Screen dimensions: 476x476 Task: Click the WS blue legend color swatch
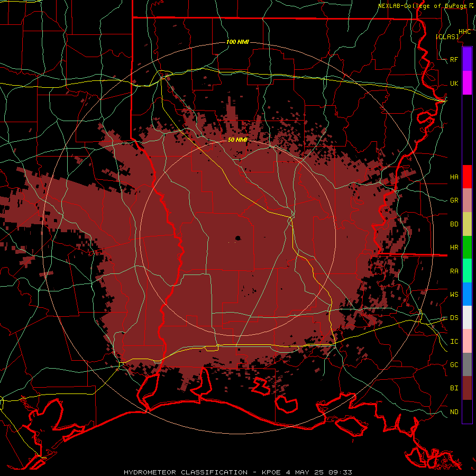(467, 294)
